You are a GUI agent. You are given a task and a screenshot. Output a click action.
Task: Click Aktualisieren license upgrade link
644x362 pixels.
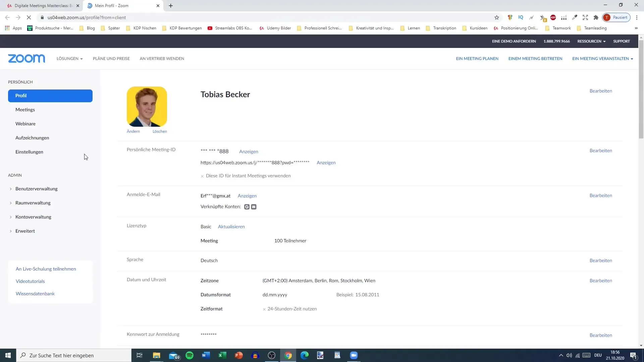click(x=231, y=226)
